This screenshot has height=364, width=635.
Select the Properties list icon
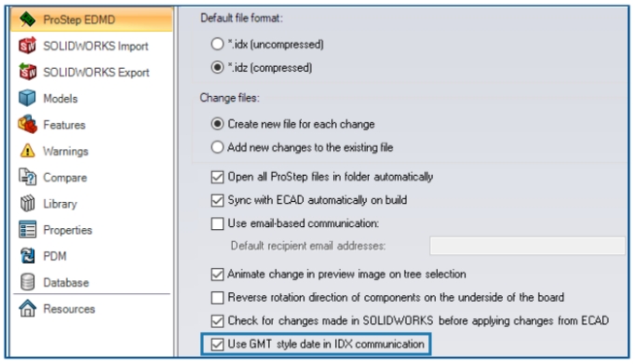pos(28,230)
